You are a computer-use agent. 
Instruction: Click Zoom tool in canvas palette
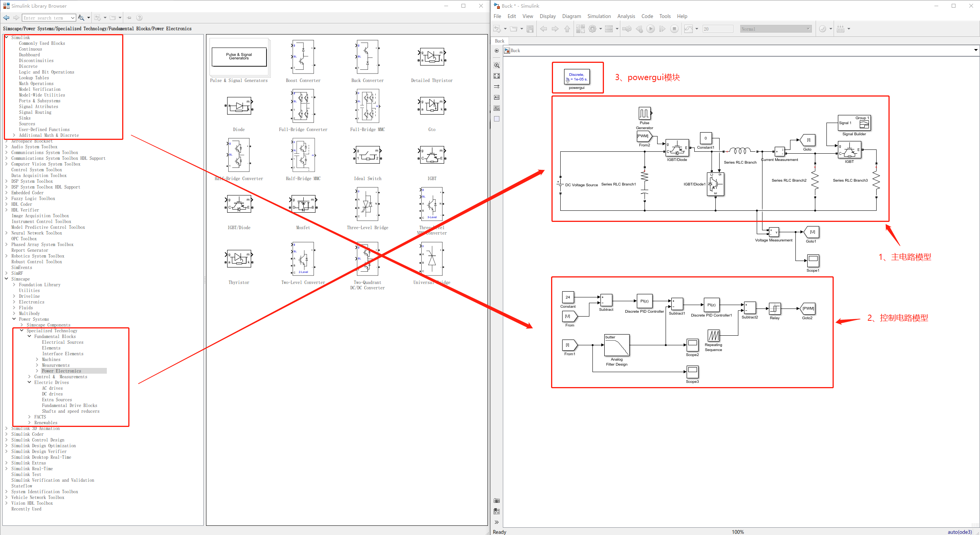tap(497, 65)
